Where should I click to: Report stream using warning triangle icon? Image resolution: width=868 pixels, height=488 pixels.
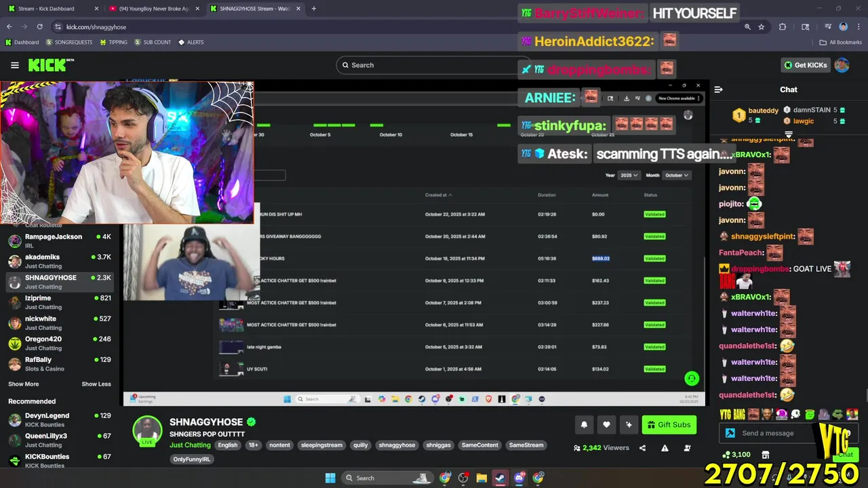[665, 448]
